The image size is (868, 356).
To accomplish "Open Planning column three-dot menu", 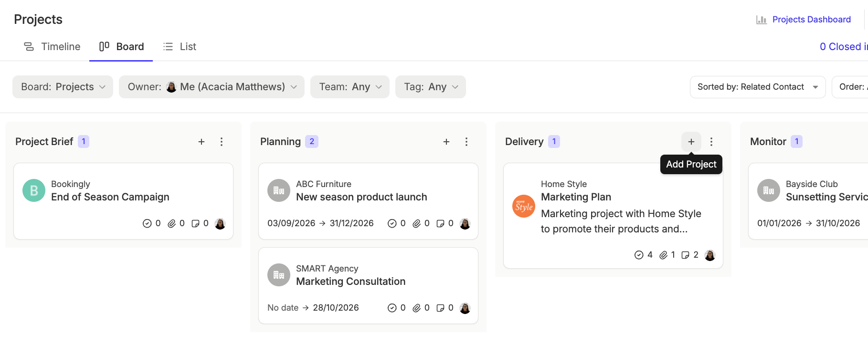I will pyautogui.click(x=466, y=142).
